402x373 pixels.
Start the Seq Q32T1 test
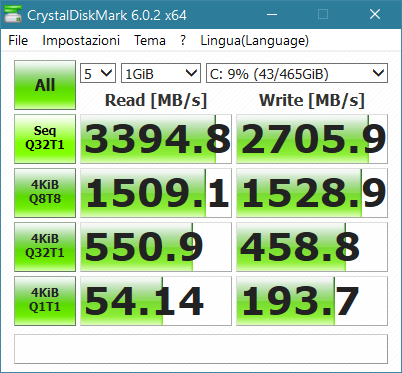[45, 139]
